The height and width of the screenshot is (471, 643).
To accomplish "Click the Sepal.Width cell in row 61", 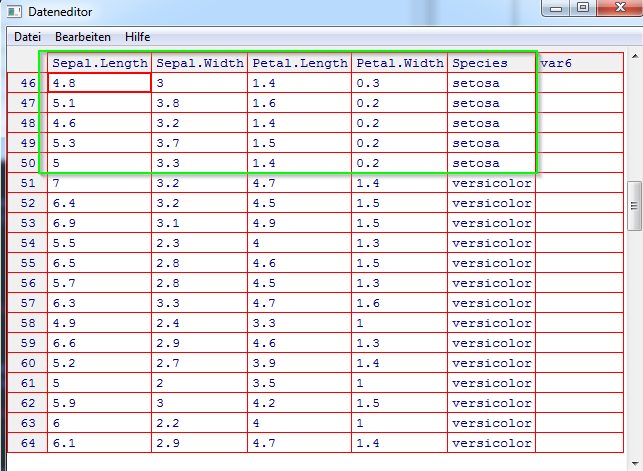I will pos(199,383).
